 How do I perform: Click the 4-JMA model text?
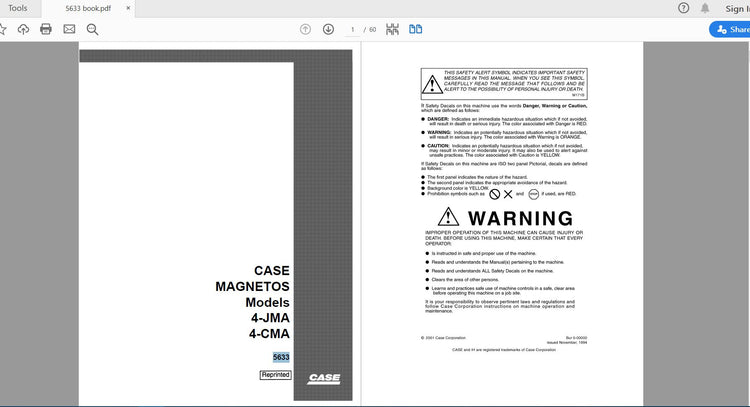coord(270,318)
